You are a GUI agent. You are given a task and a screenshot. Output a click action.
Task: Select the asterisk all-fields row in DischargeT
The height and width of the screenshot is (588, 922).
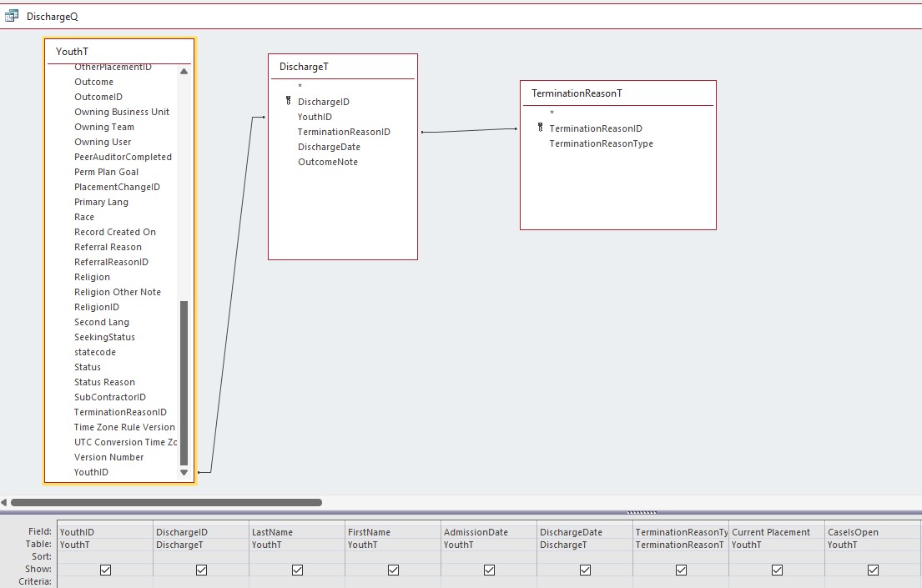coord(300,87)
